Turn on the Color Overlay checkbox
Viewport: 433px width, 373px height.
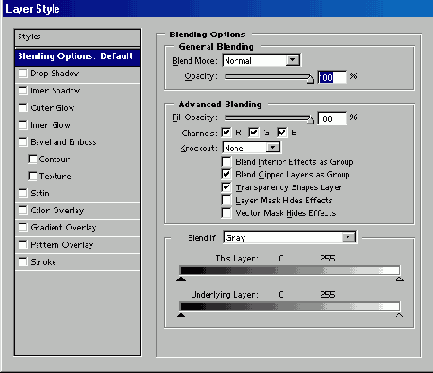[x=23, y=210]
